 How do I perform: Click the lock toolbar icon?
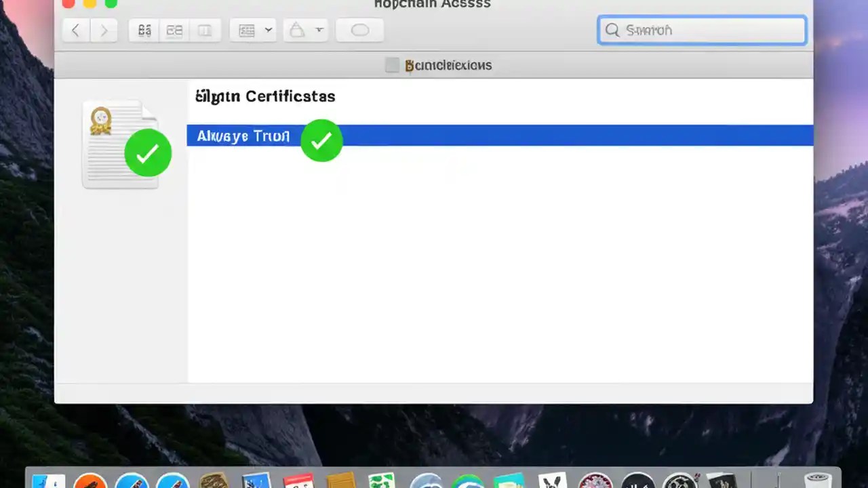pyautogui.click(x=296, y=30)
